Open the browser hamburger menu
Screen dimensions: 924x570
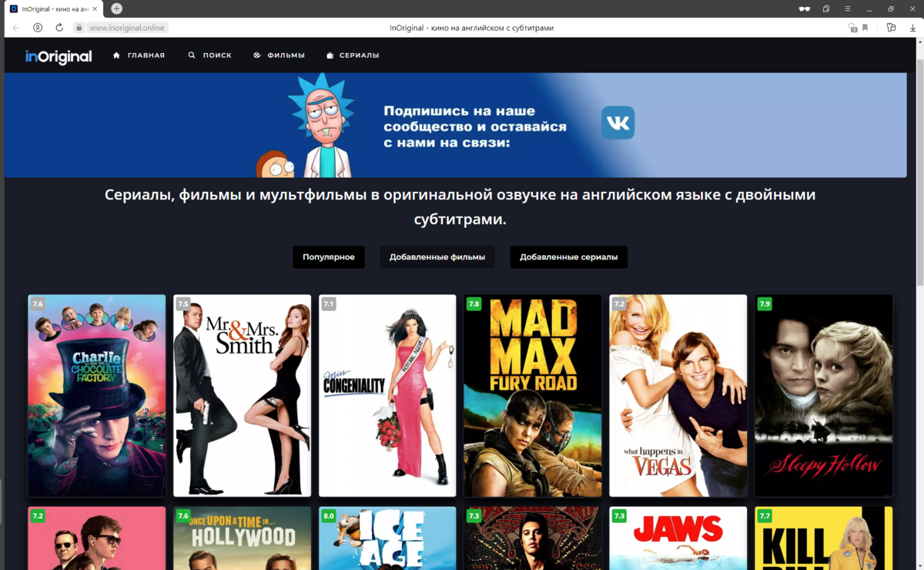click(x=848, y=8)
